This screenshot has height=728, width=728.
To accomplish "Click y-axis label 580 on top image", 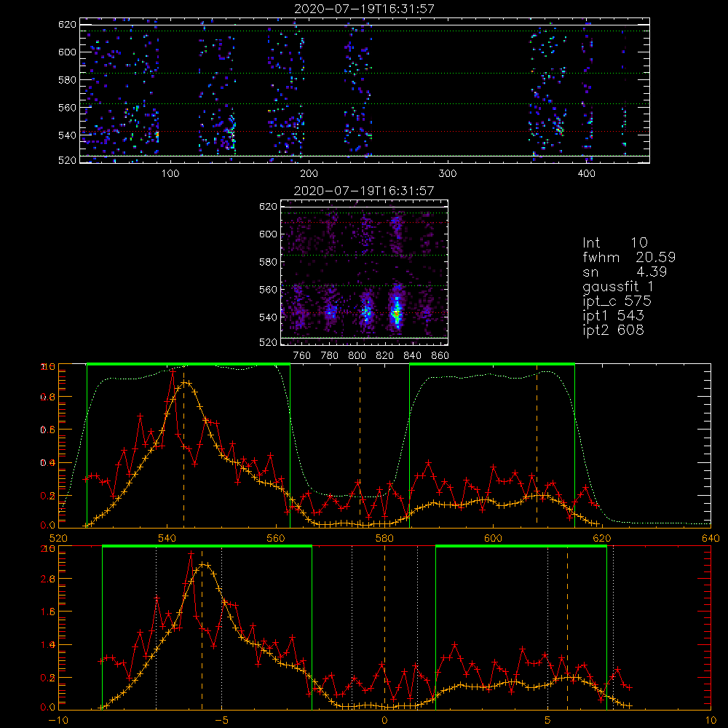I will (x=67, y=80).
